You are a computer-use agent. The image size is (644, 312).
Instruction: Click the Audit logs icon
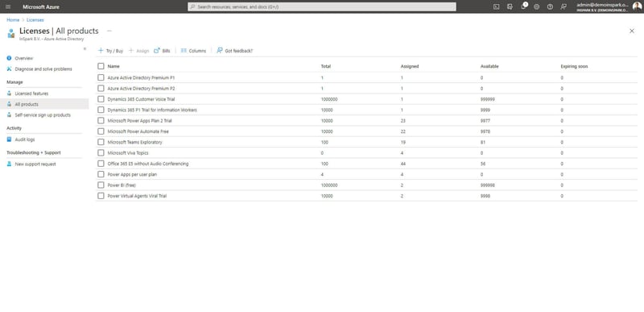tap(9, 139)
